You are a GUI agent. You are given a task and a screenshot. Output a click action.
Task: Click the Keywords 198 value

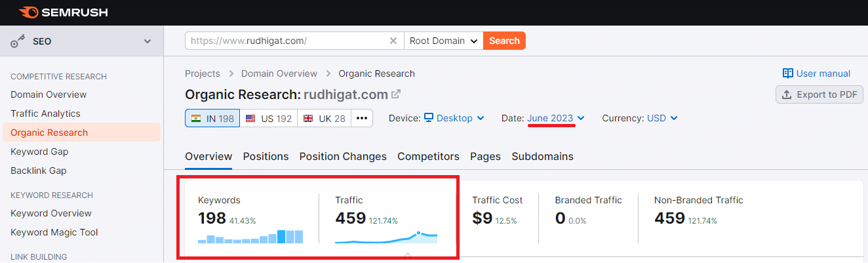(212, 218)
